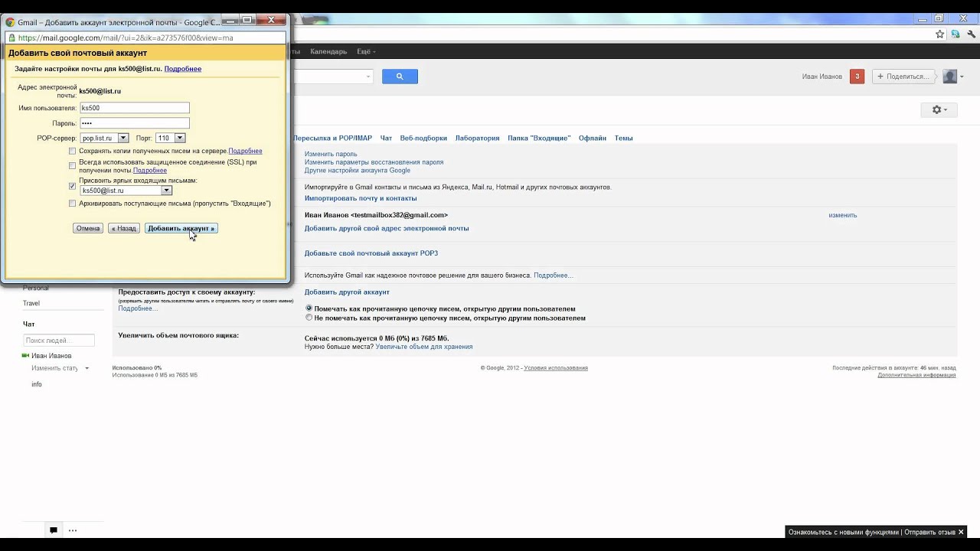Select mark conversation as read radio option
This screenshot has height=551, width=980.
309,308
